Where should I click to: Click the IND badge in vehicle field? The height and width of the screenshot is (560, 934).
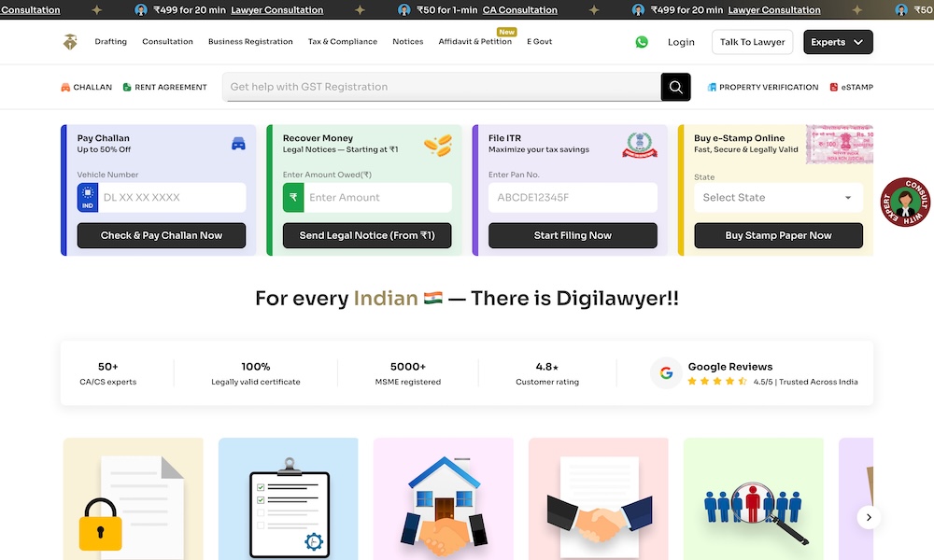pyautogui.click(x=88, y=197)
